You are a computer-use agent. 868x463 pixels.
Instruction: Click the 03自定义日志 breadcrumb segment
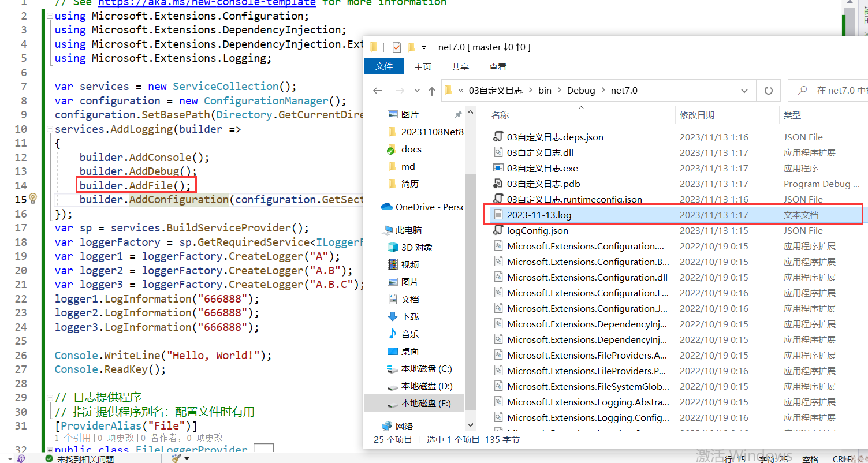point(496,91)
